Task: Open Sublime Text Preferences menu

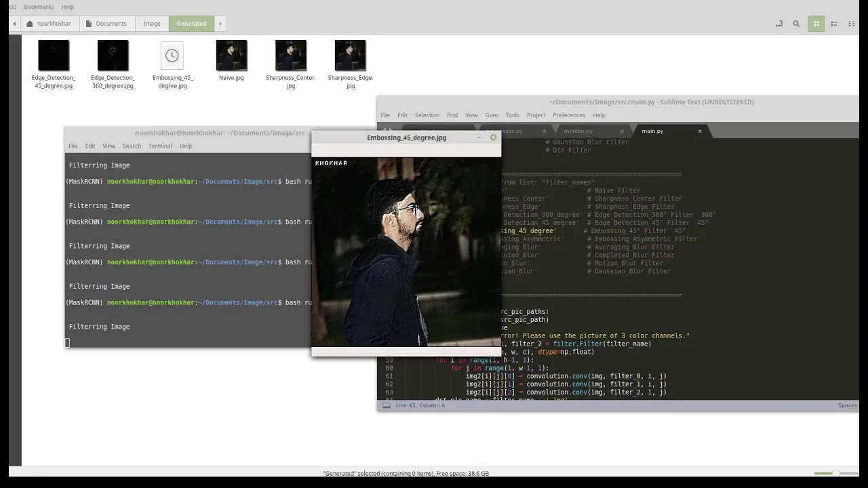Action: point(569,115)
